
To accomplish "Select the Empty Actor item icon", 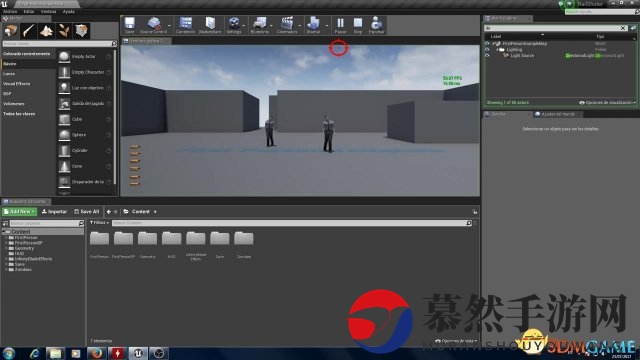I will tap(64, 56).
